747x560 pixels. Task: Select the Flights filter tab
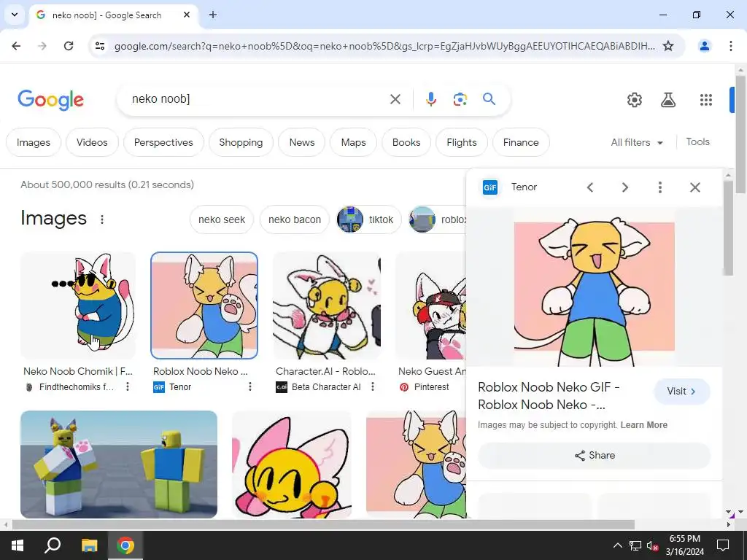(x=462, y=142)
